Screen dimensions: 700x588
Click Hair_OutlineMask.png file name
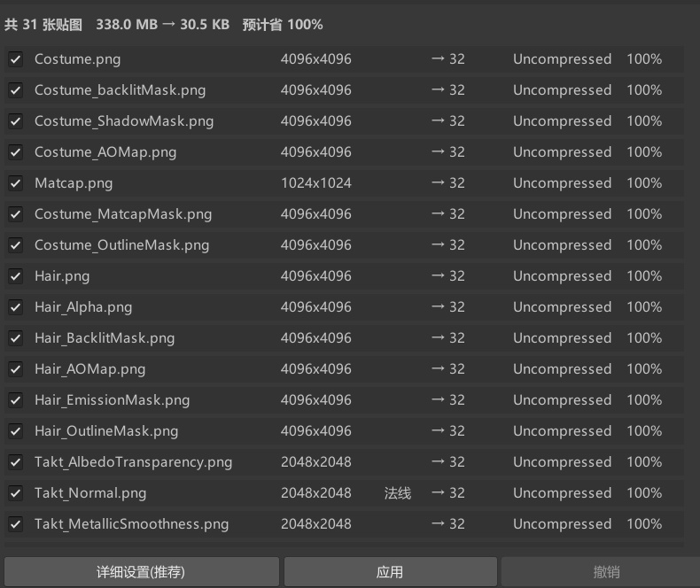[106, 431]
